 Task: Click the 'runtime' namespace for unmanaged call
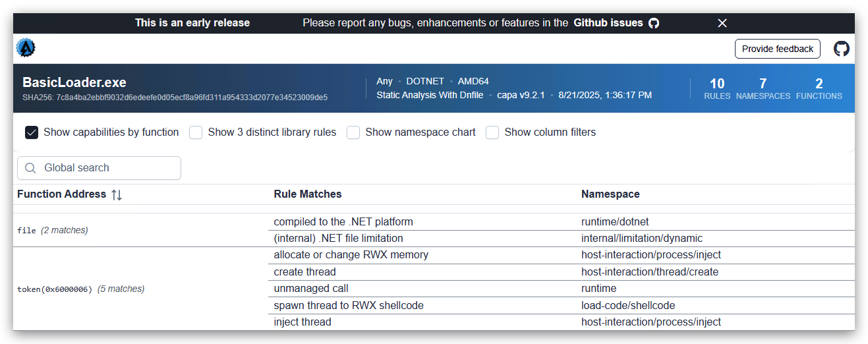[599, 289]
